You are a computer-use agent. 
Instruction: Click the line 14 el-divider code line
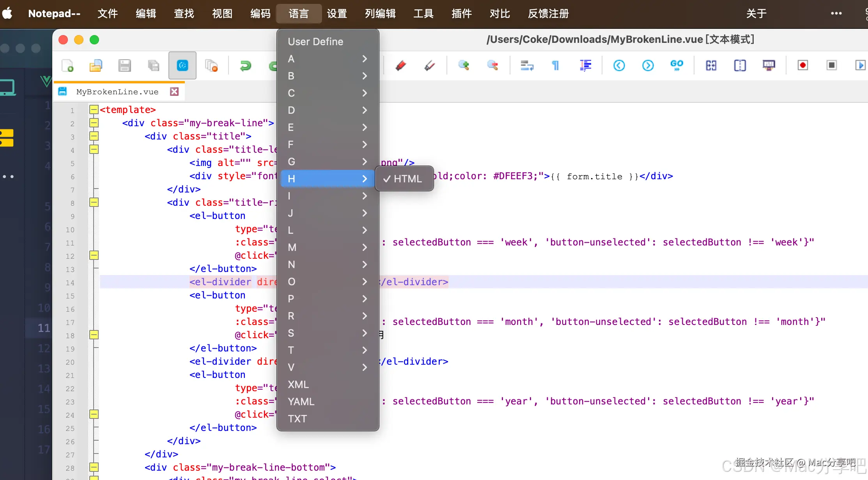(x=221, y=282)
